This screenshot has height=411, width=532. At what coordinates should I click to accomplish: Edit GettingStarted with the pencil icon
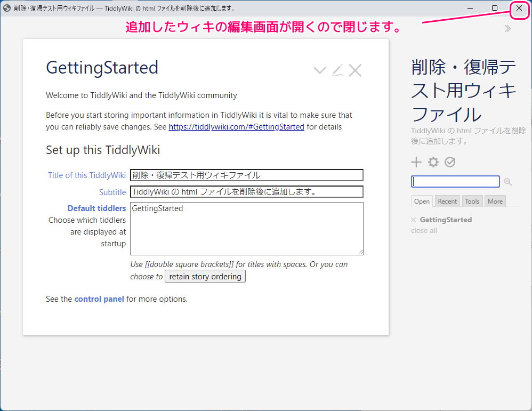337,70
